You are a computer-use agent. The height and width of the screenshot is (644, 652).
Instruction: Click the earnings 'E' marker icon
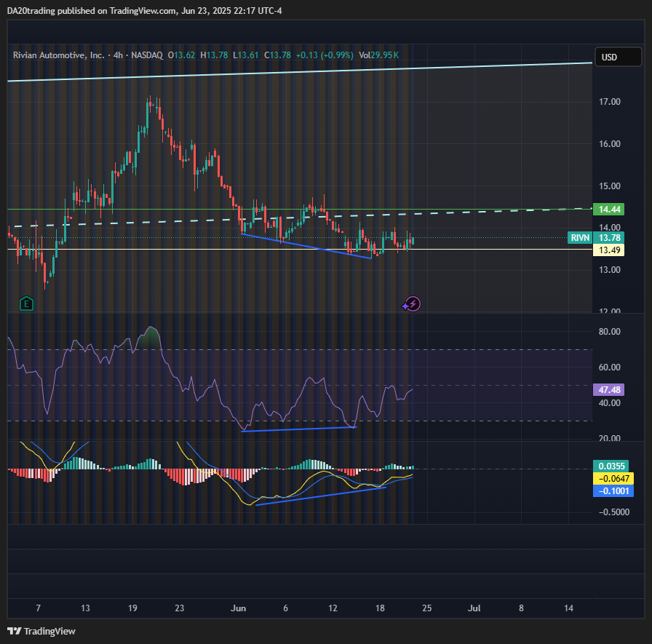[27, 304]
